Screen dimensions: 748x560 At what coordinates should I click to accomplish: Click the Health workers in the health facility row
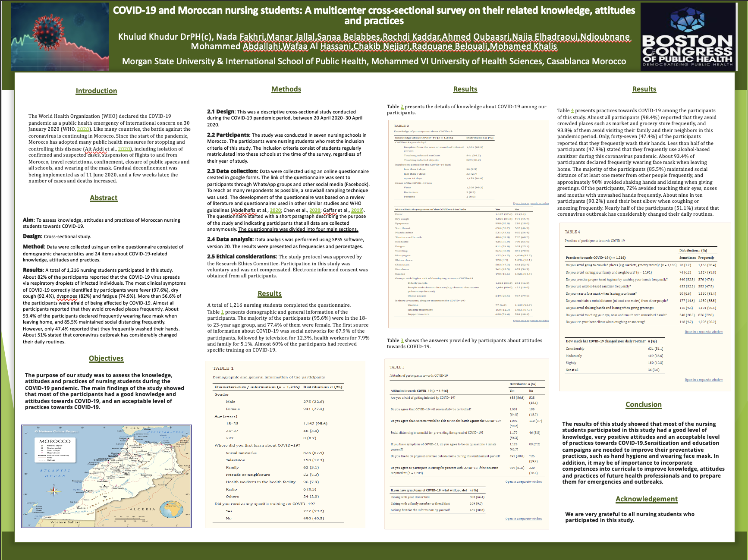[279, 482]
